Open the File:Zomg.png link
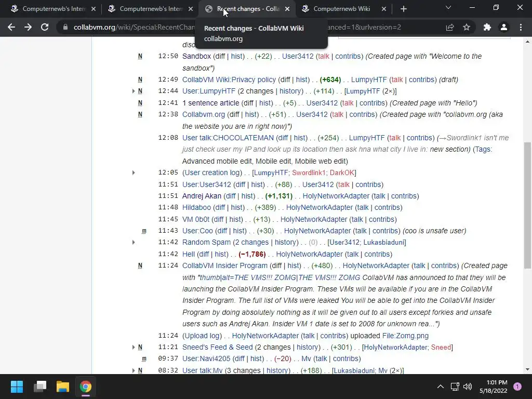The width and height of the screenshot is (532, 399). [405, 336]
